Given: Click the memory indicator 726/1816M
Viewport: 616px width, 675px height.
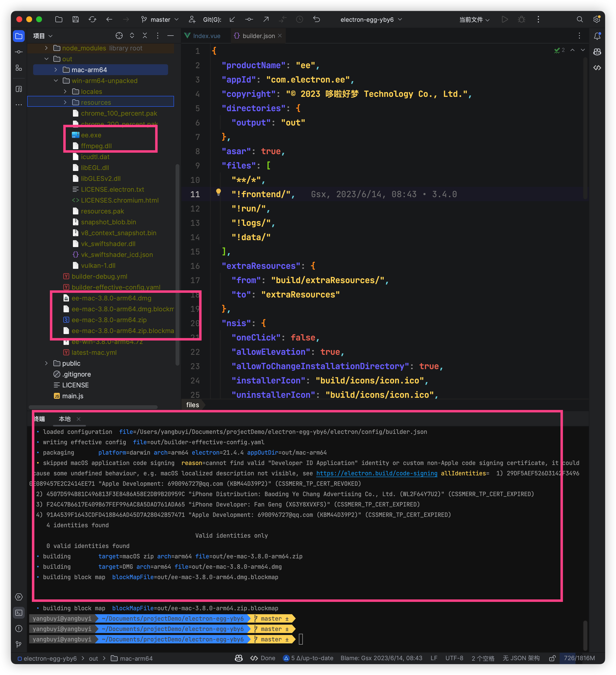Looking at the screenshot, I should pyautogui.click(x=579, y=658).
